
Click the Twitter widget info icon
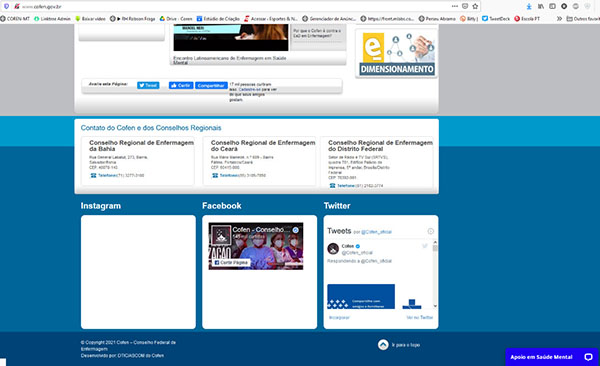click(430, 231)
